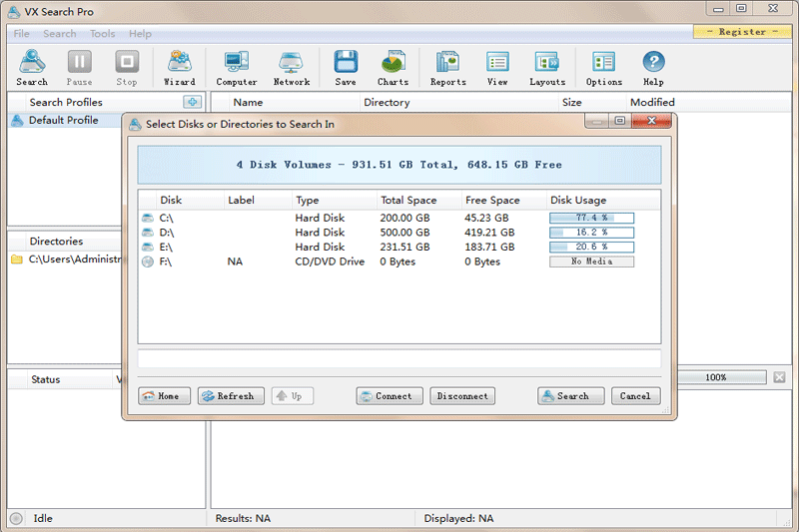This screenshot has height=532, width=799.
Task: Open the Network search tool
Action: click(x=292, y=68)
